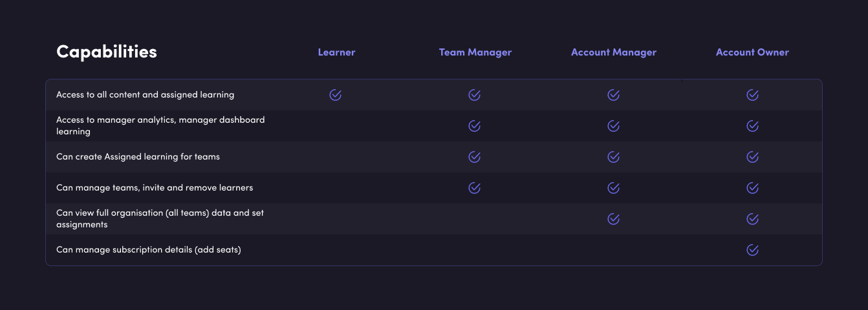
Task: Click Team Manager checkmark for manage teams row
Action: click(x=474, y=188)
